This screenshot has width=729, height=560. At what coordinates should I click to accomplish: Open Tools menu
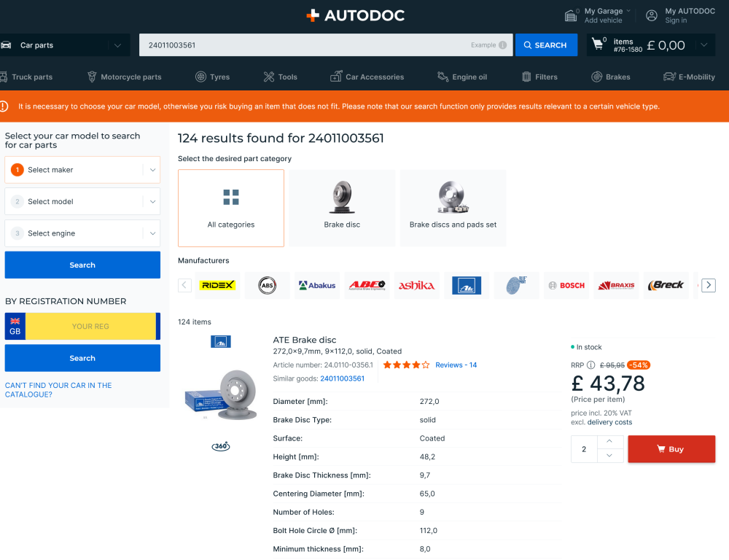pos(281,77)
